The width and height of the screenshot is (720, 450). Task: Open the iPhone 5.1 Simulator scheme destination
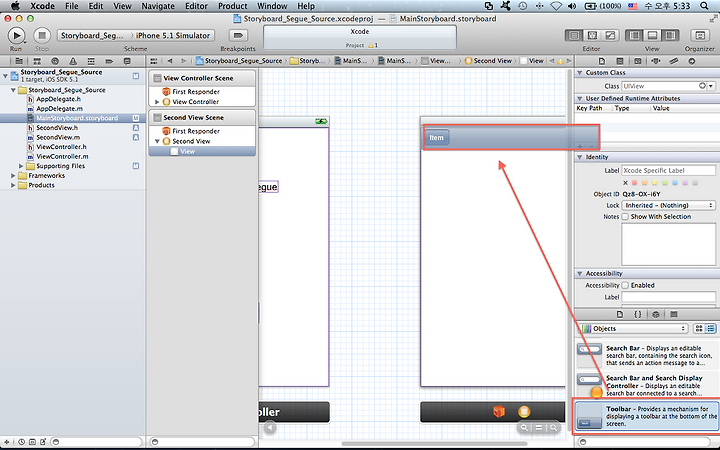click(x=173, y=35)
